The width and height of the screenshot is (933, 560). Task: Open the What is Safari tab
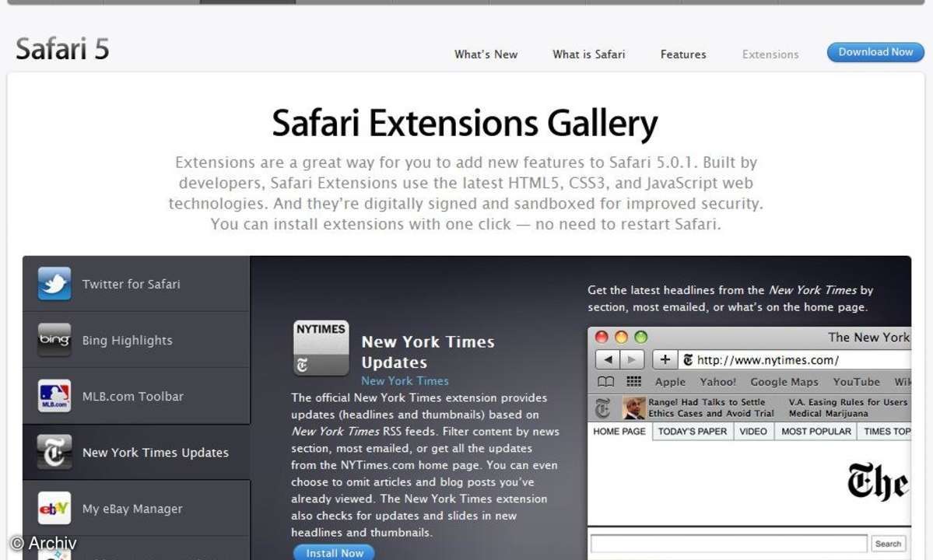pyautogui.click(x=589, y=54)
